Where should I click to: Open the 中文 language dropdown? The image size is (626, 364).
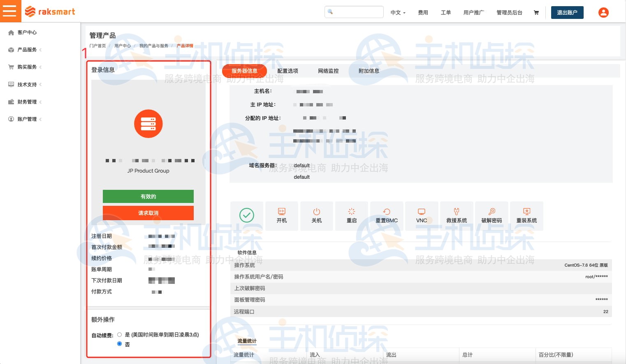pos(397,13)
